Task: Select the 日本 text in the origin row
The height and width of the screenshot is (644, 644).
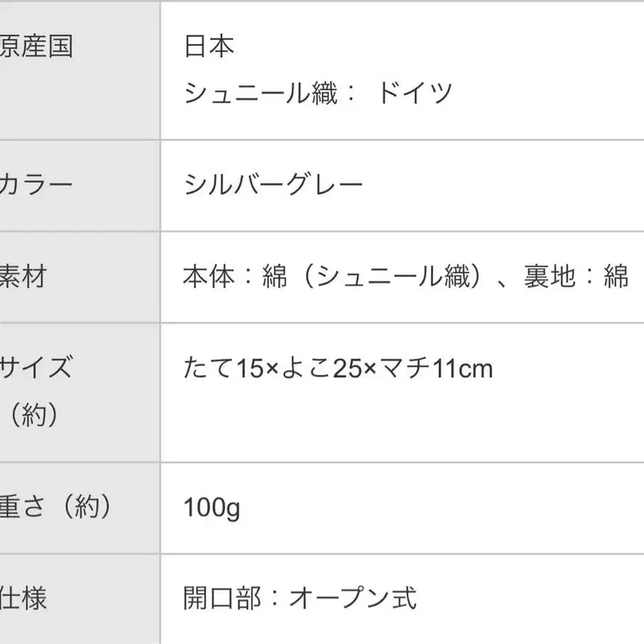Action: pyautogui.click(x=209, y=48)
